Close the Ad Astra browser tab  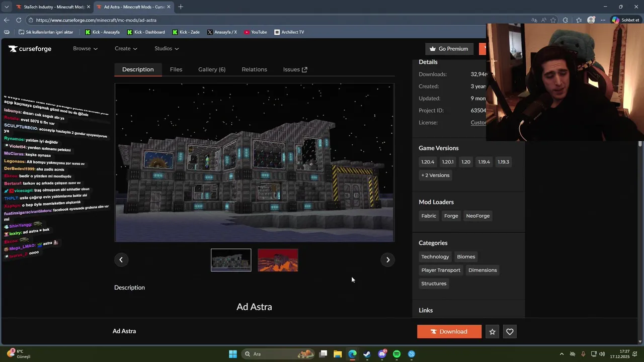(169, 7)
